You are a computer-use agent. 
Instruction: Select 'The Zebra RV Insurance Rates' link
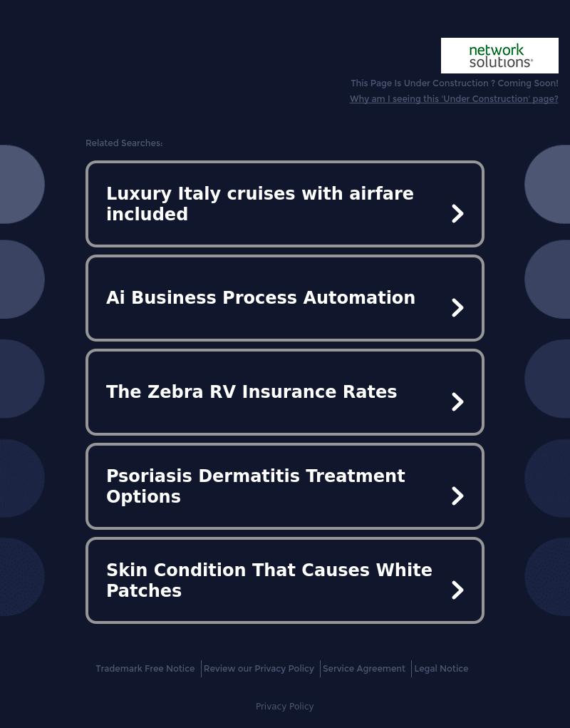pos(252,392)
